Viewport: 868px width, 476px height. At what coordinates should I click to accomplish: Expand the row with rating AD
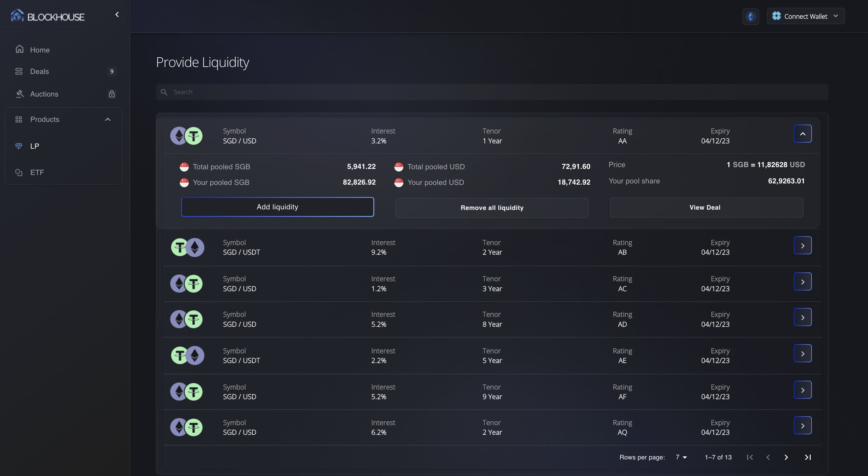802,317
